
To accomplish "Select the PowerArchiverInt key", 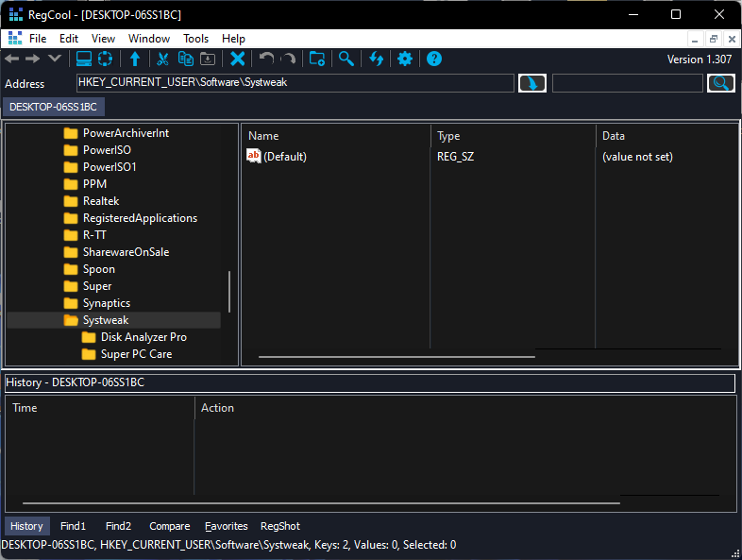I will [126, 133].
